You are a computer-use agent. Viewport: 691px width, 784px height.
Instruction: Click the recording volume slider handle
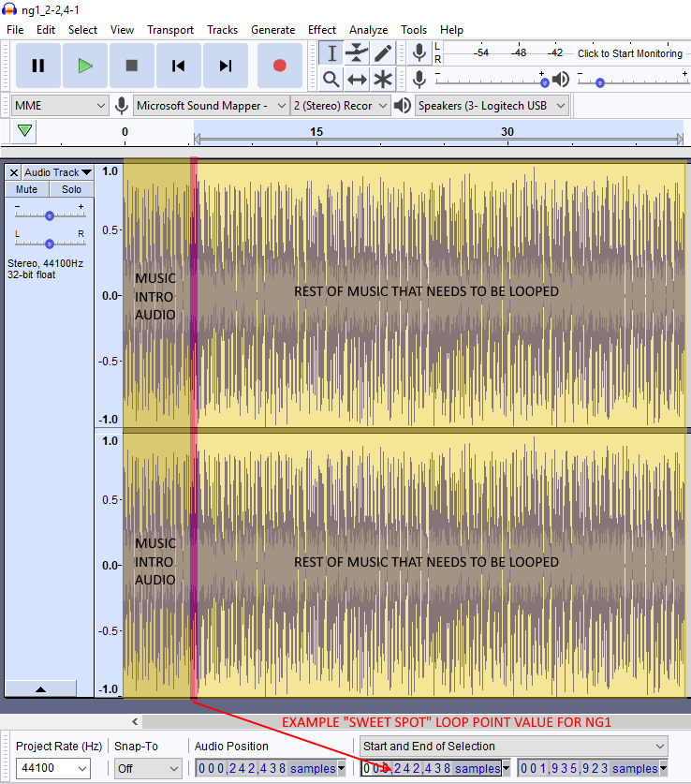tap(545, 82)
